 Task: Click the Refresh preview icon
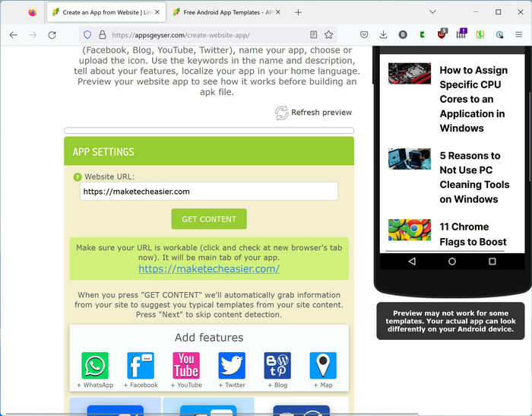pos(281,113)
